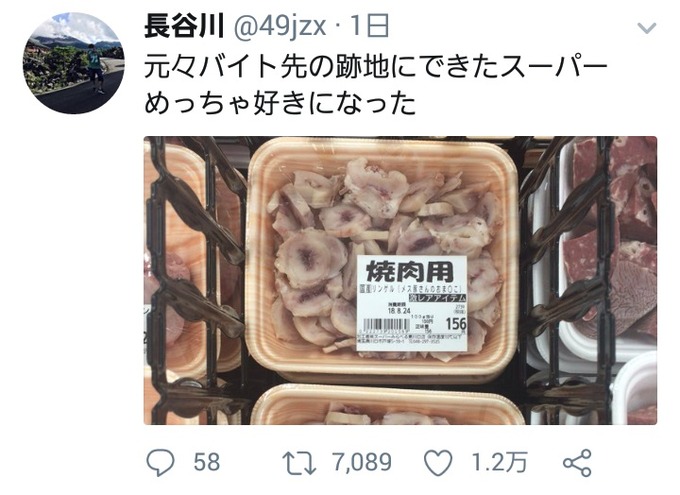This screenshot has width=680, height=495.
Task: Select tweet line めっちゃ好きになった
Action: click(x=280, y=104)
